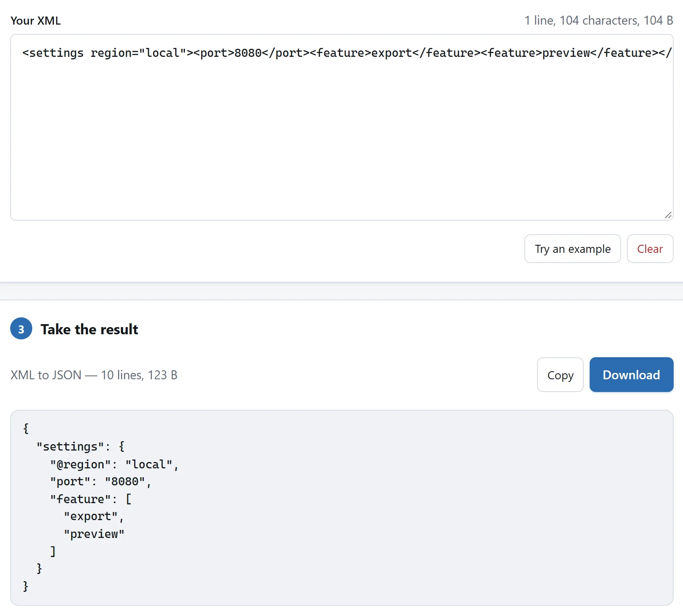Click the "feature": [ output line
The height and width of the screenshot is (616, 683).
click(x=91, y=499)
